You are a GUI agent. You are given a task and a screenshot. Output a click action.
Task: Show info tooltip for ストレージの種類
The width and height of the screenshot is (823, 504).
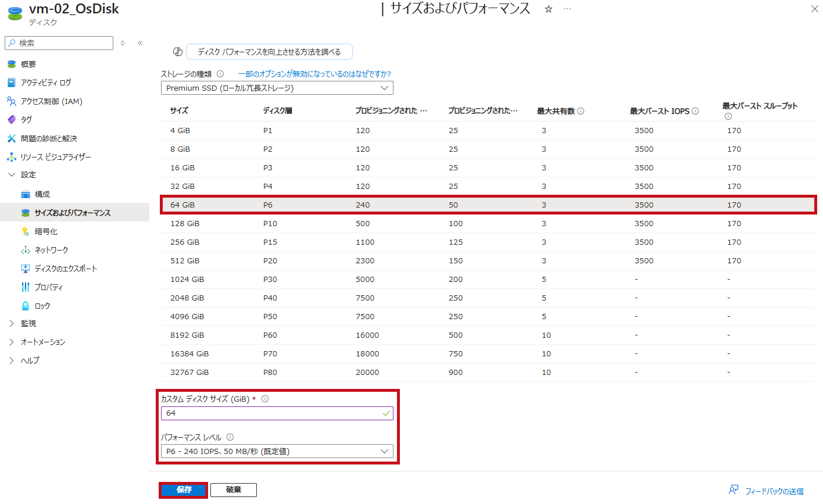[x=220, y=74]
